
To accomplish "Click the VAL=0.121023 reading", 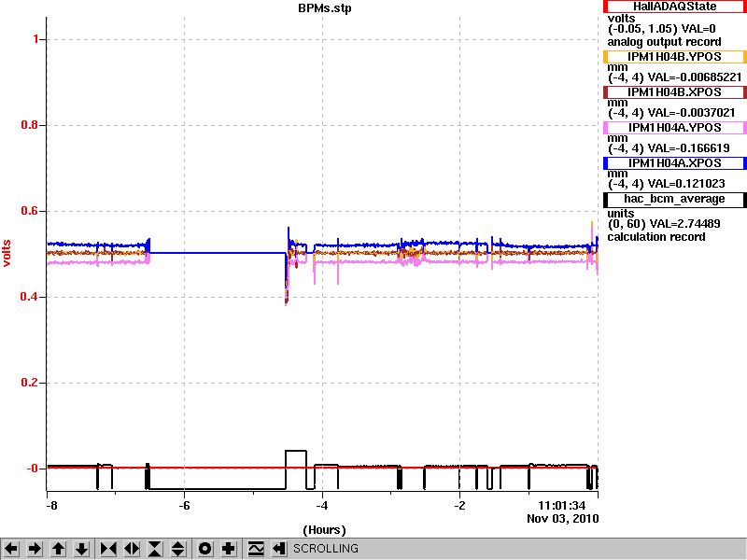I will coord(686,184).
